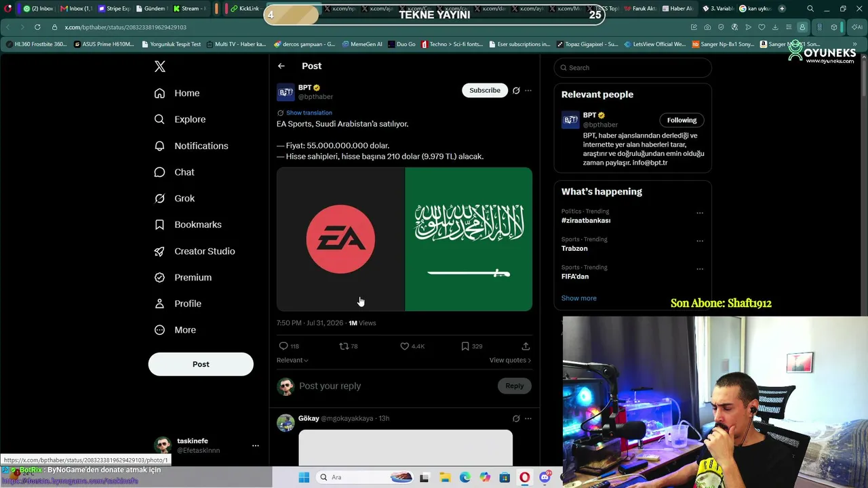868x488 pixels.
Task: Go back using the arrow beside Post
Action: [281, 66]
